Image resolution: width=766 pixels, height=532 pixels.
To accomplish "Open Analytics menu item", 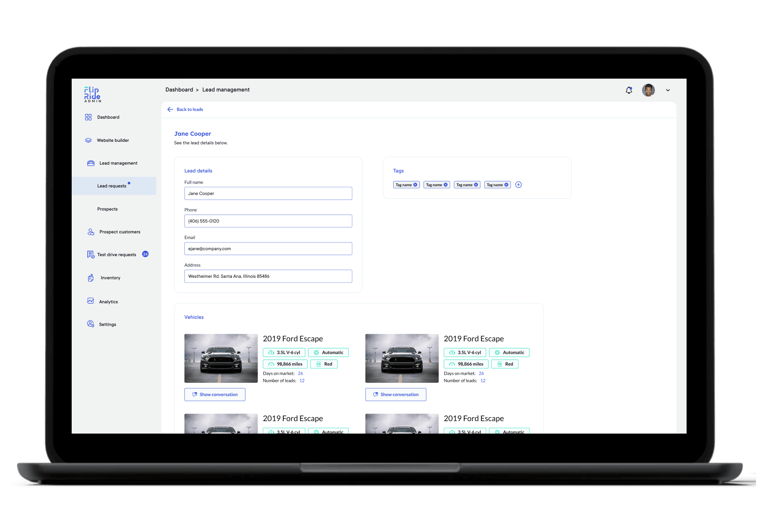I will point(108,302).
